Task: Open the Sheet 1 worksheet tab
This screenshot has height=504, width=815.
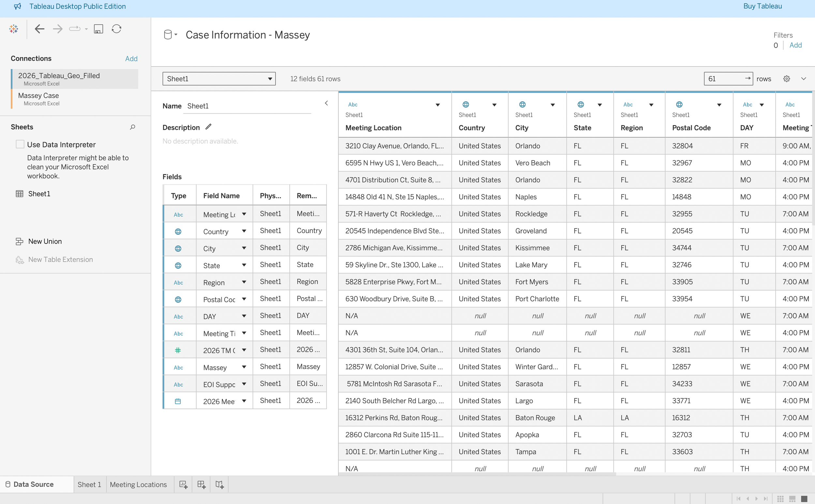Action: [89, 485]
